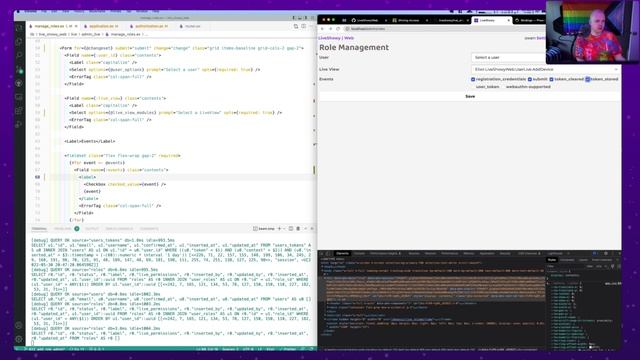Check the webauthn-supported event checkbox

click(x=503, y=87)
